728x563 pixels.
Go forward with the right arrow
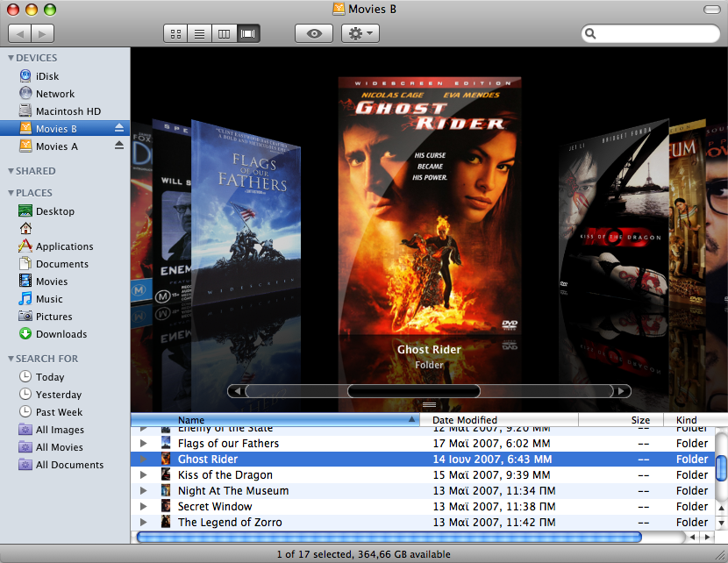click(x=43, y=34)
